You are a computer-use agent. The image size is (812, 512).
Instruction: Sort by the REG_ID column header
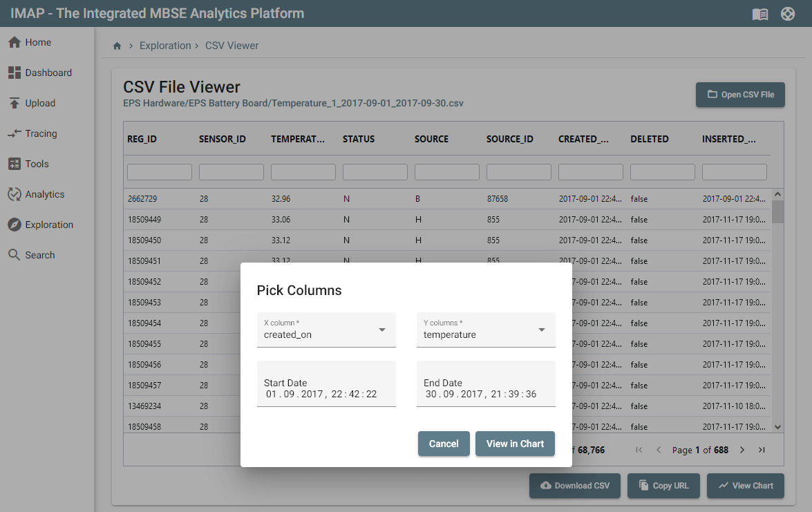pyautogui.click(x=142, y=140)
